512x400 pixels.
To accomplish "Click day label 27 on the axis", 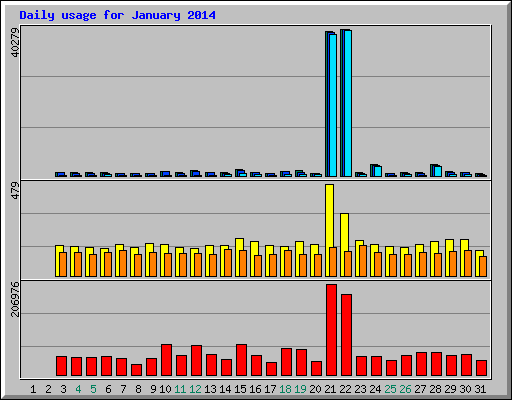I will 420,389.
